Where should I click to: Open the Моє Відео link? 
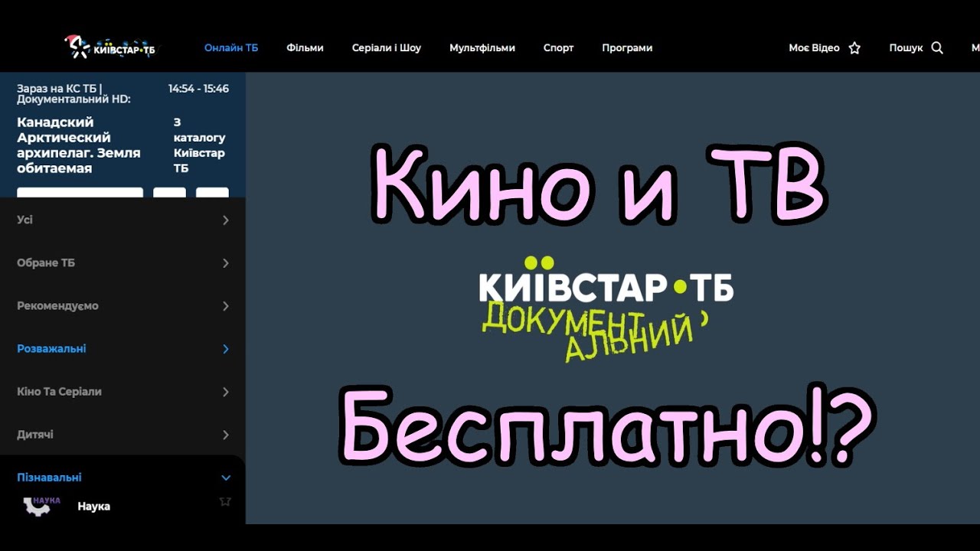pos(814,47)
